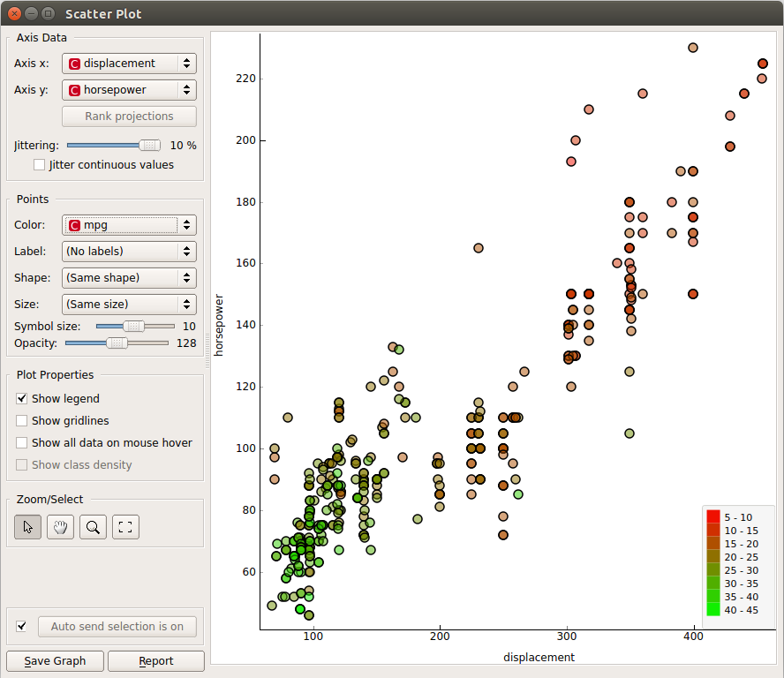
Task: Open the Shape dropdown showing Same shape
Action: click(x=129, y=277)
